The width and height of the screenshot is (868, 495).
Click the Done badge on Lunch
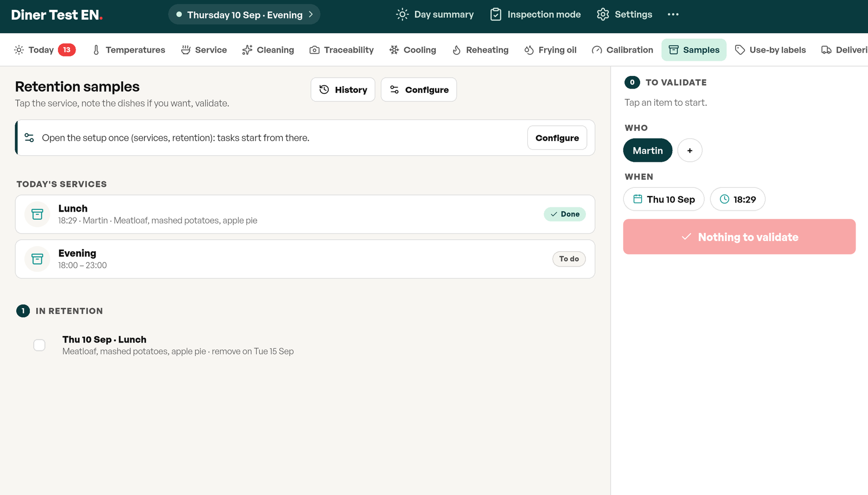pos(565,214)
